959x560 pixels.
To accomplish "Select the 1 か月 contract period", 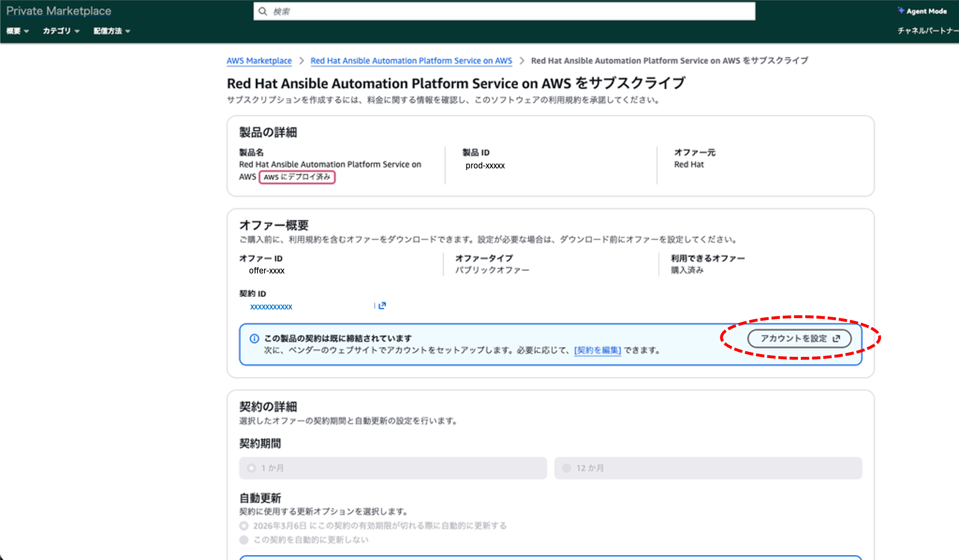I will 252,468.
